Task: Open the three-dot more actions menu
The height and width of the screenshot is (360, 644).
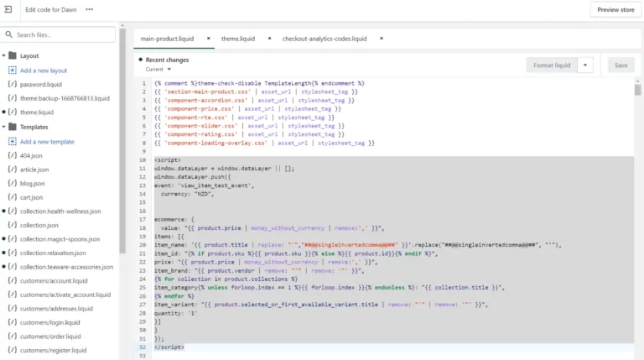Action: pyautogui.click(x=89, y=9)
